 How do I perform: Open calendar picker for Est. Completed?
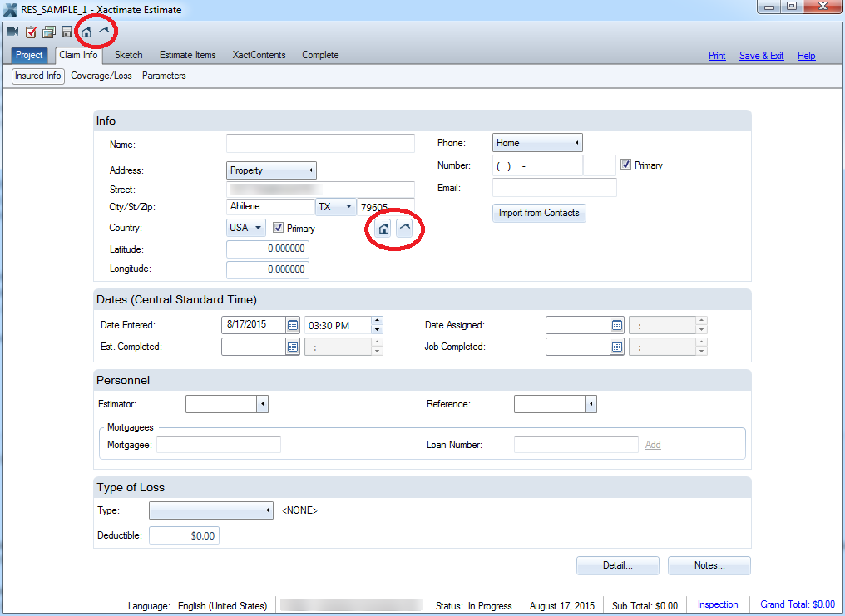(293, 347)
